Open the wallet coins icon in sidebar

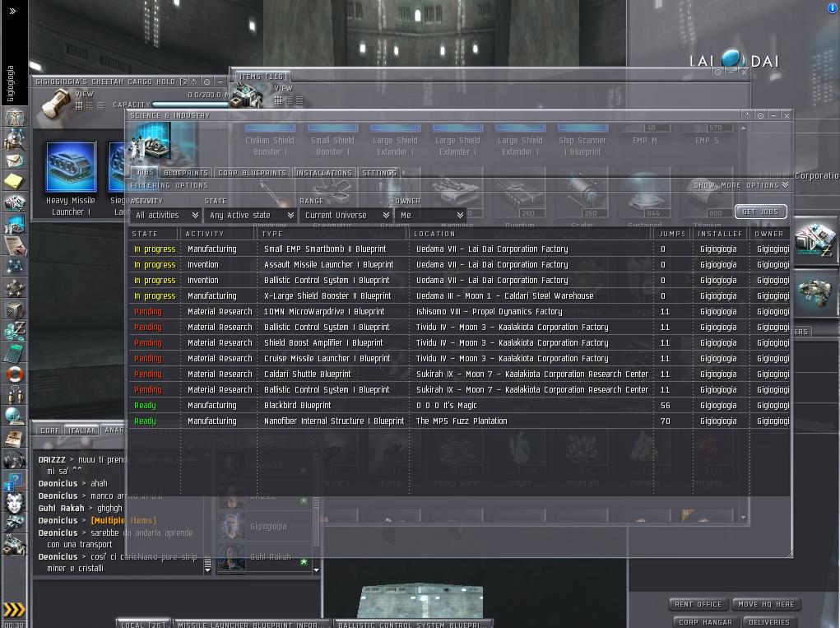coord(15,331)
